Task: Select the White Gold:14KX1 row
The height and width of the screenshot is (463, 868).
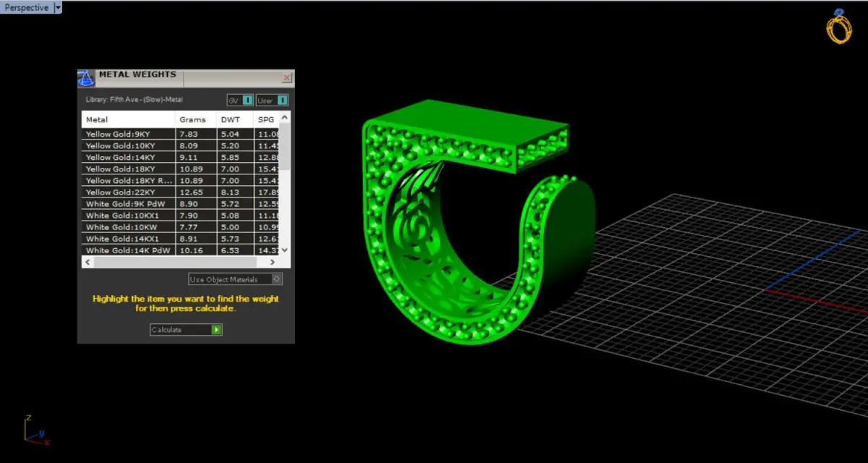Action: pyautogui.click(x=181, y=239)
